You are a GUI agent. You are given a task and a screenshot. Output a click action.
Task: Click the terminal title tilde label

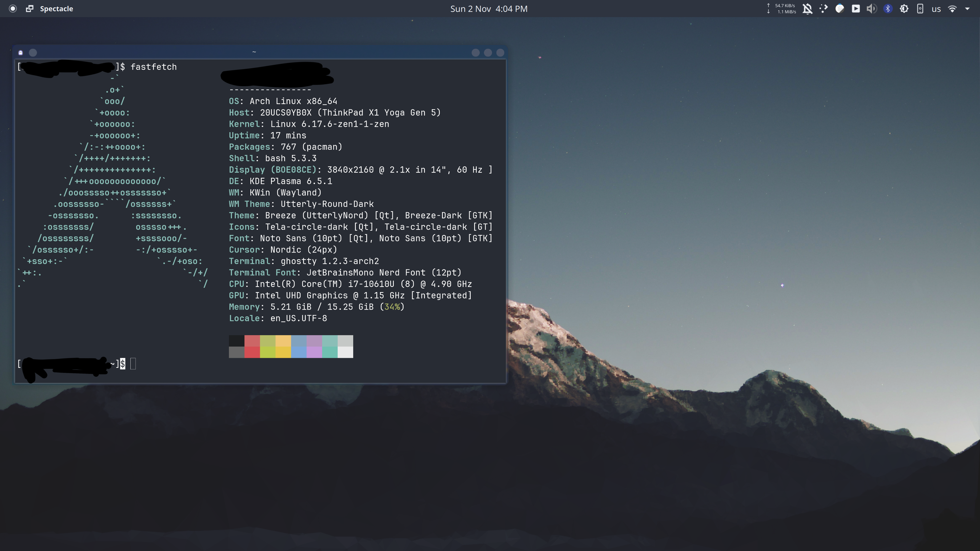[254, 52]
